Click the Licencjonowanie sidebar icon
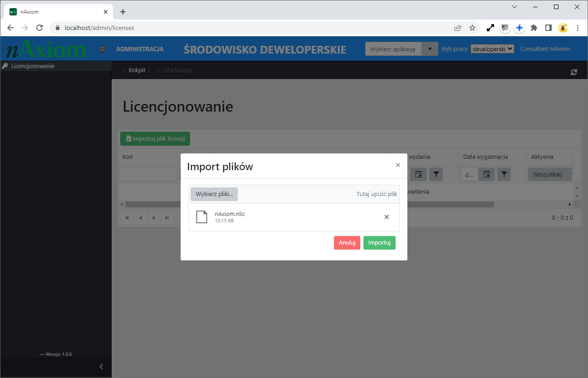588x378 pixels. pos(5,66)
